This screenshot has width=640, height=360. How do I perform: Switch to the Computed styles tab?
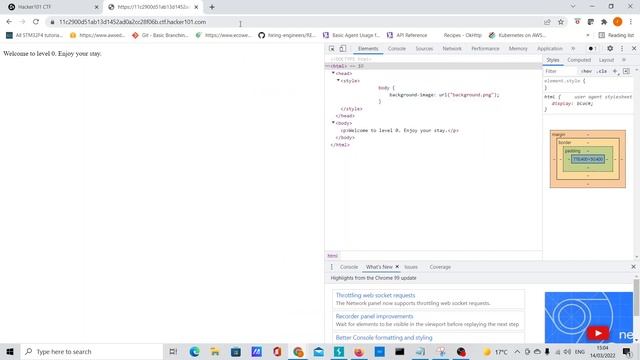pyautogui.click(x=579, y=60)
